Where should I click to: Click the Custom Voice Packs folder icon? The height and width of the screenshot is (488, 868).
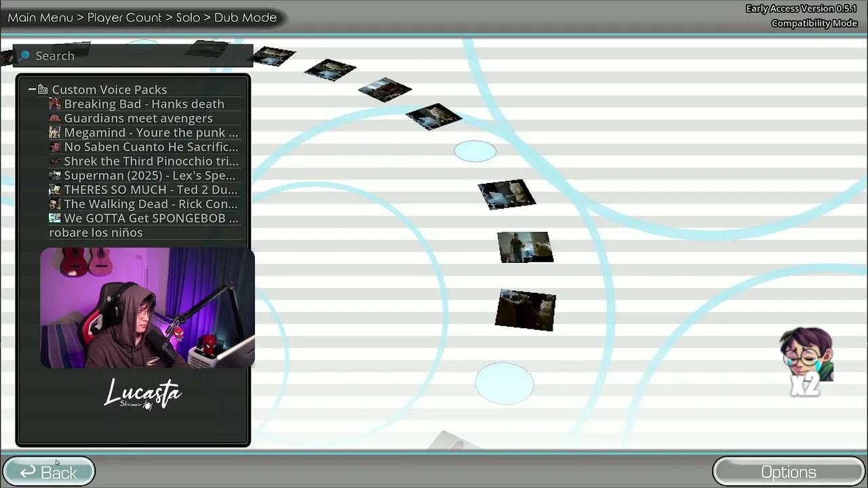click(x=43, y=89)
